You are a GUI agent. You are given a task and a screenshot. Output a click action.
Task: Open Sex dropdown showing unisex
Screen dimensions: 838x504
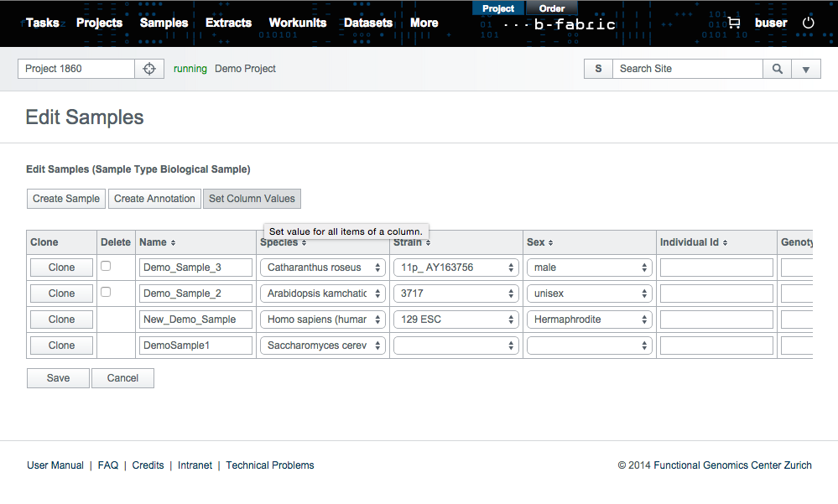click(x=589, y=294)
